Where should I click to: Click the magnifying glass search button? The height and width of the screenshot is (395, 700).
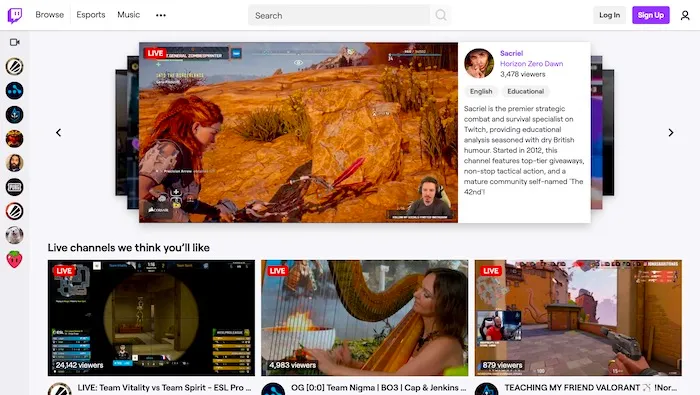(441, 15)
